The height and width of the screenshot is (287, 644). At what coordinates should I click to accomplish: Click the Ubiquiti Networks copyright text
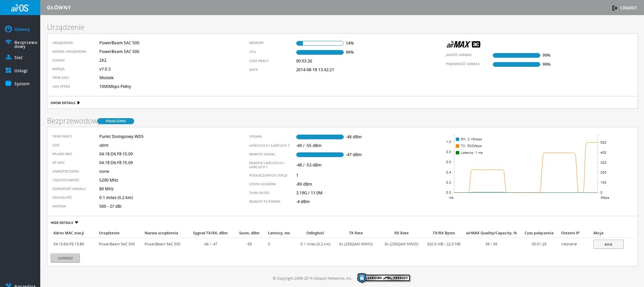pos(312,278)
